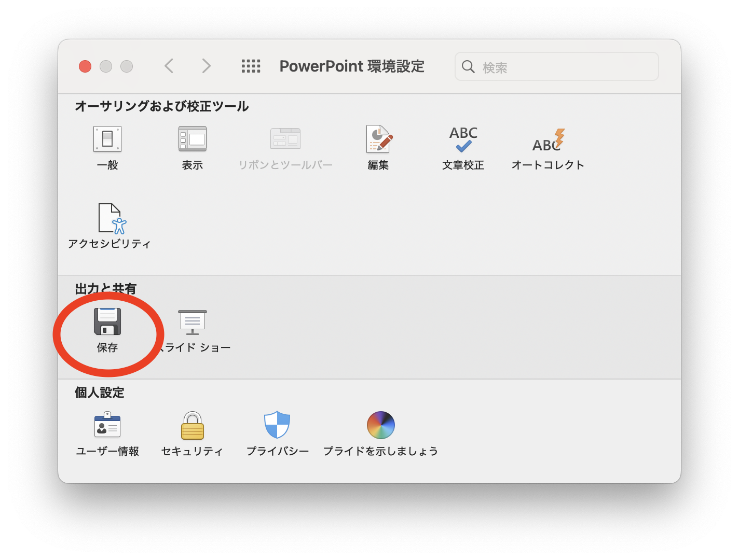Open the 表示 (View) preferences pane
This screenshot has width=739, height=560.
(x=192, y=139)
